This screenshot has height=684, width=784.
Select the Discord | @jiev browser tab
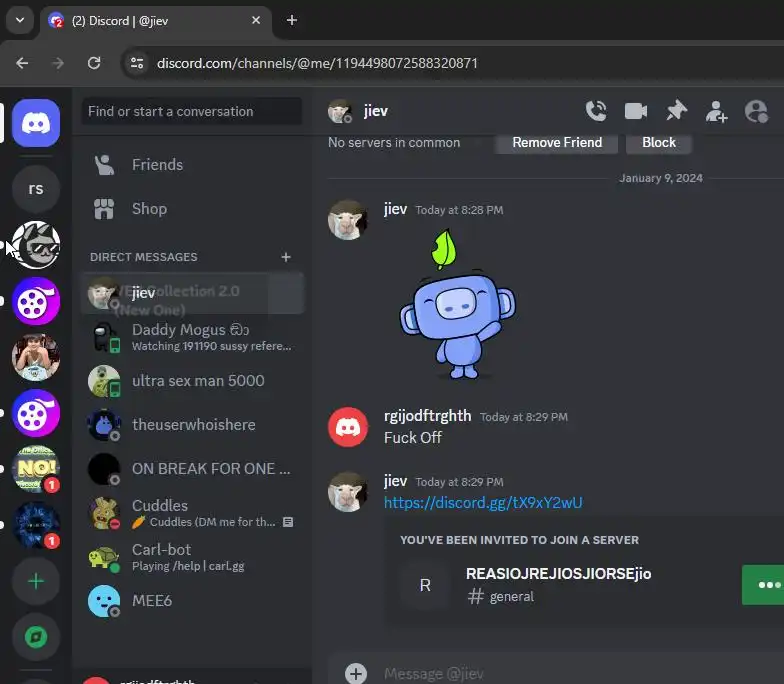point(156,21)
